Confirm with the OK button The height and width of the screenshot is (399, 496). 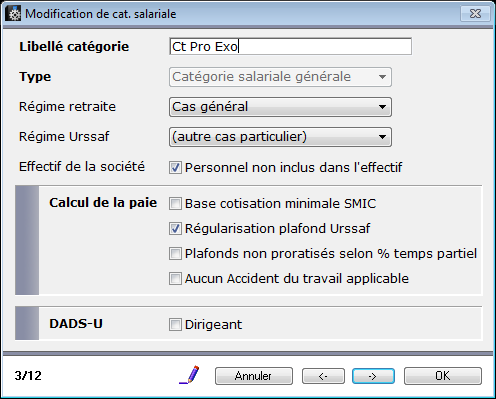443,376
